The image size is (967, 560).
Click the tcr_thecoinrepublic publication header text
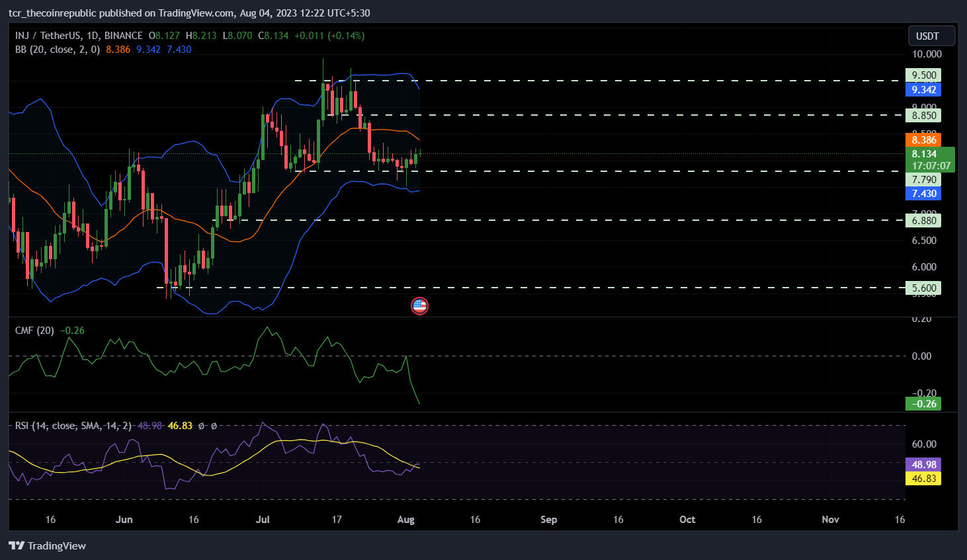189,13
